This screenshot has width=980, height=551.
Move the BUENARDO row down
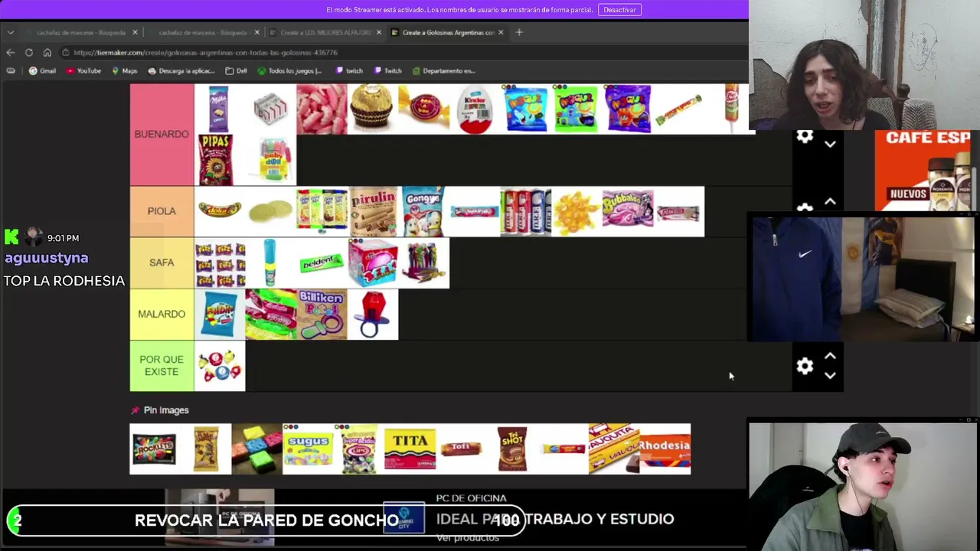click(x=830, y=144)
